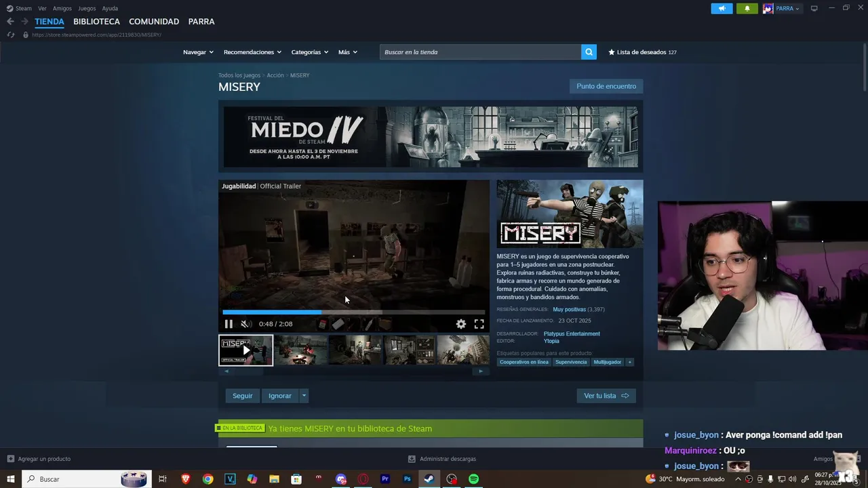Select the Cooperativos en línea tag

coord(524,362)
